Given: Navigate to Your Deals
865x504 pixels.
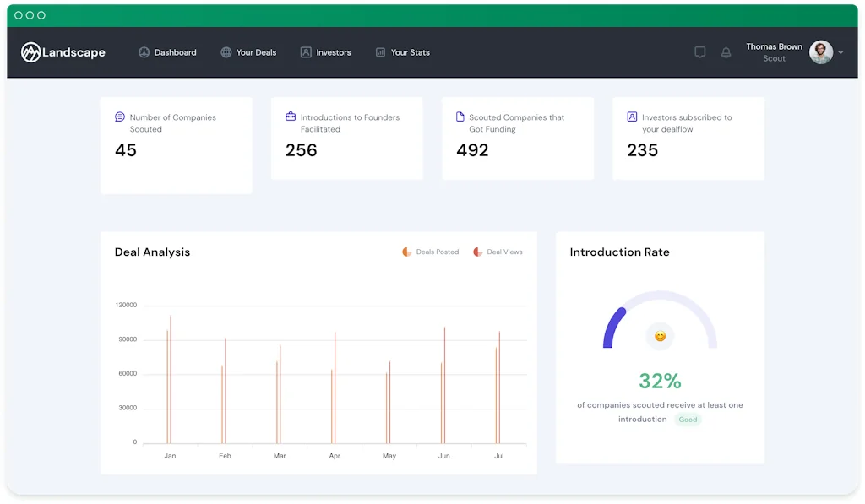Looking at the screenshot, I should coord(248,51).
